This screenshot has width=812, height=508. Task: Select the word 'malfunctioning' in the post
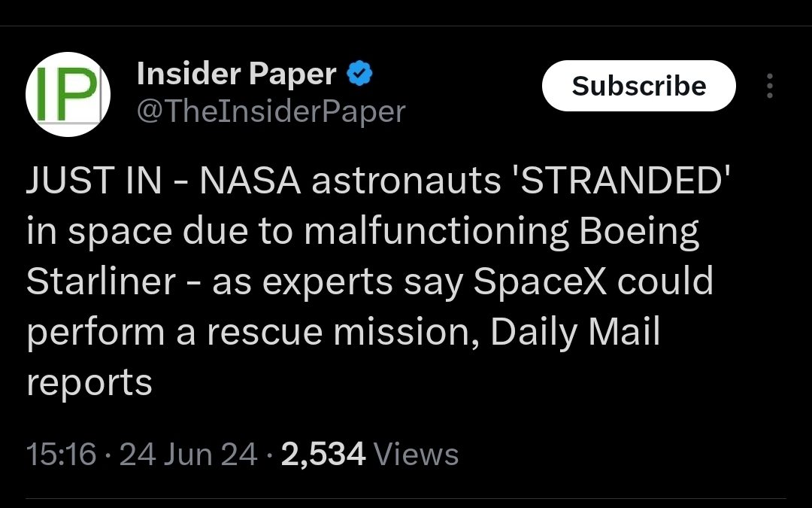(438, 233)
